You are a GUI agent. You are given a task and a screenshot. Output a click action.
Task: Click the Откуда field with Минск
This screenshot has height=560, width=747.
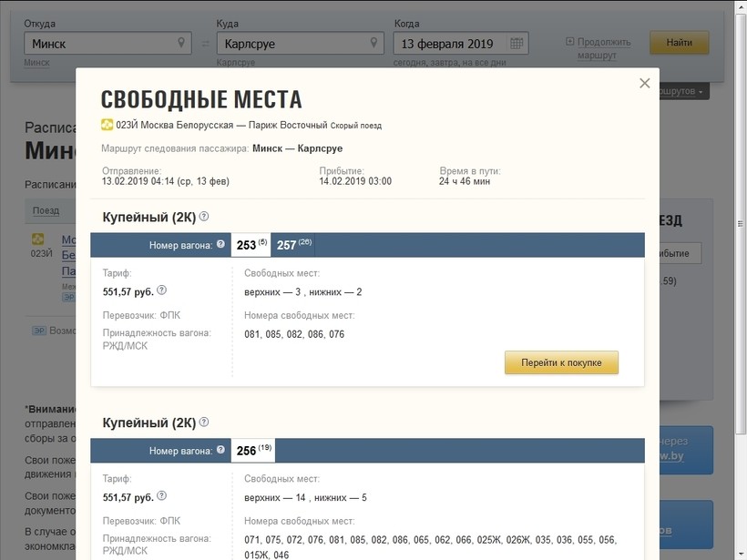pos(100,44)
